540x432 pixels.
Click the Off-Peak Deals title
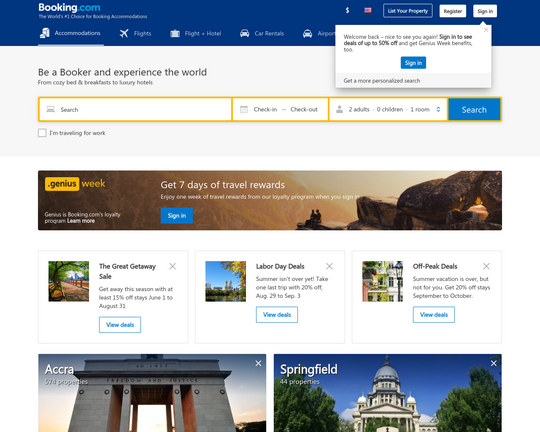pyautogui.click(x=435, y=266)
